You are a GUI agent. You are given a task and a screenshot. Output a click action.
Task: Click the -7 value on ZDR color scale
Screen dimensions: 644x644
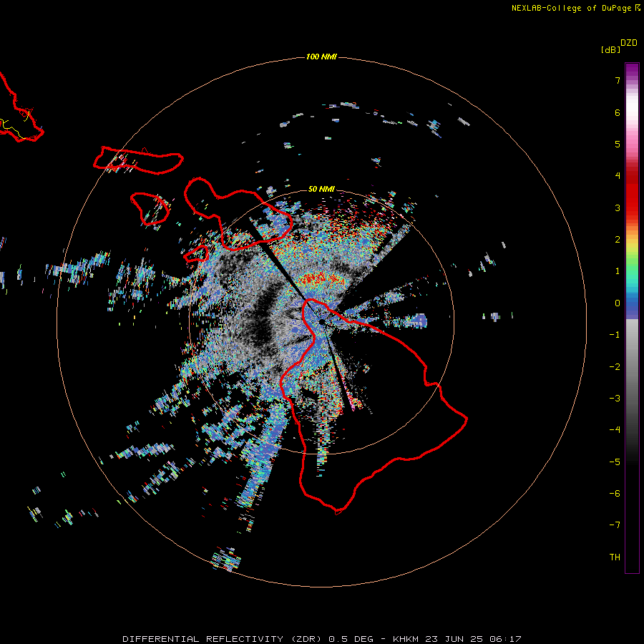coord(615,525)
